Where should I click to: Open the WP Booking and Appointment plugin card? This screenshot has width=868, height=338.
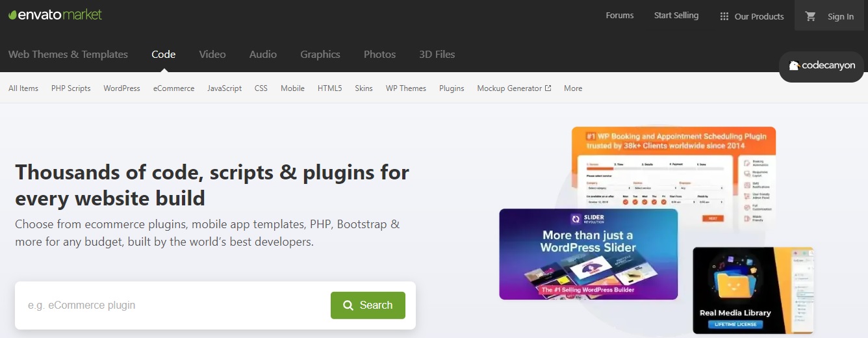click(674, 179)
